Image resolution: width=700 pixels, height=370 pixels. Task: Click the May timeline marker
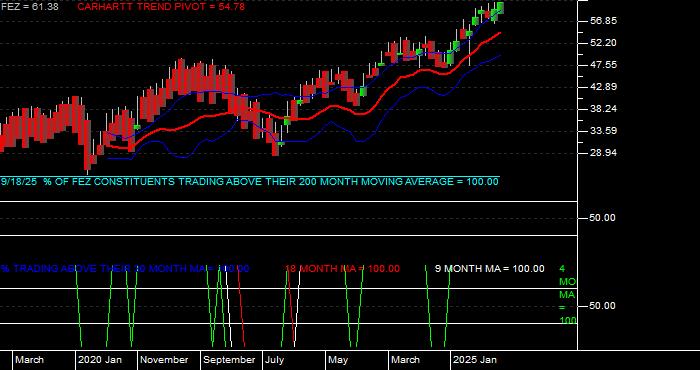click(338, 360)
